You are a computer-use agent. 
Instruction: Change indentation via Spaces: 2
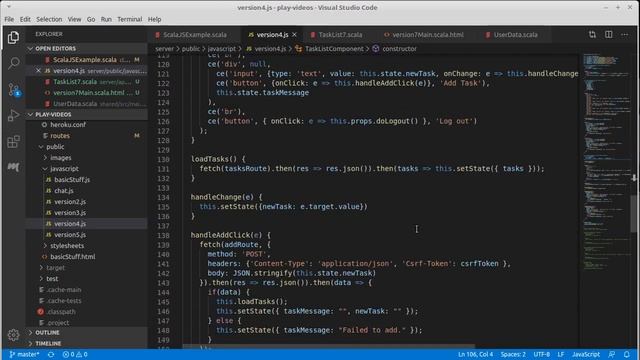[513, 354]
